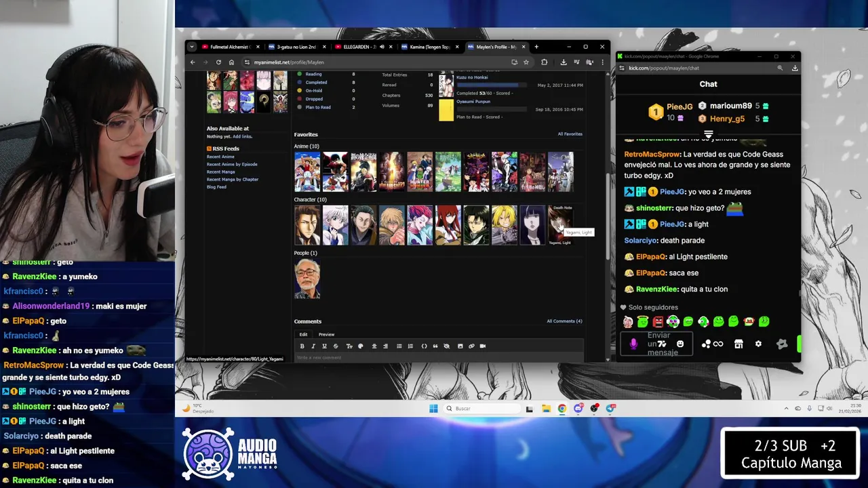This screenshot has width=868, height=488.
Task: Open Recent Anime RSS feed
Action: point(220,157)
